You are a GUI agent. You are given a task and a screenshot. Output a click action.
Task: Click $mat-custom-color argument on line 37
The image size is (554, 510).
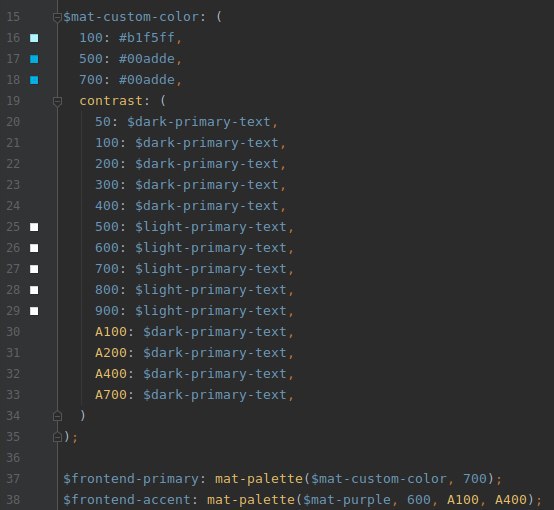point(379,479)
